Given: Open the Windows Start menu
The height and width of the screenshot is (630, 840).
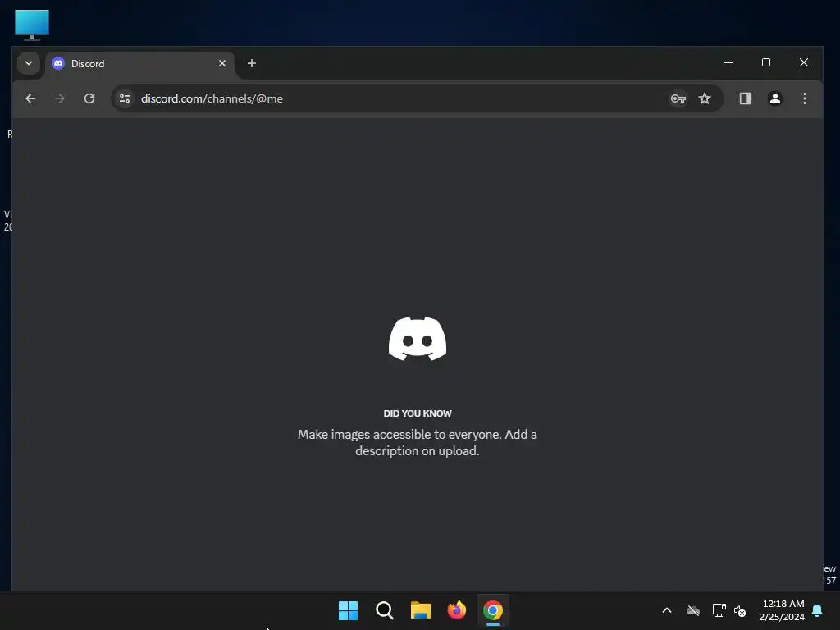Looking at the screenshot, I should point(348,610).
